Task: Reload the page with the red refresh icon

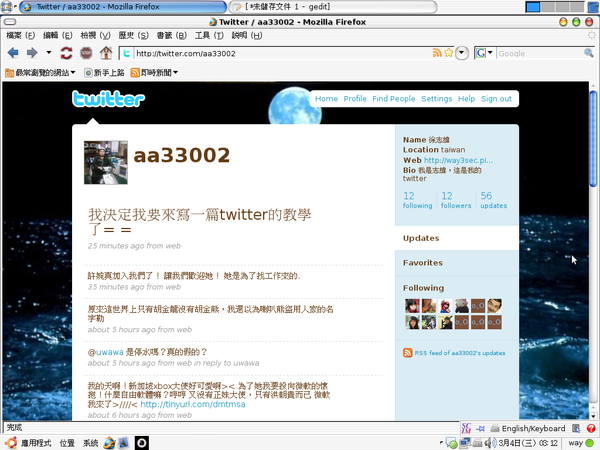Action: 66,52
